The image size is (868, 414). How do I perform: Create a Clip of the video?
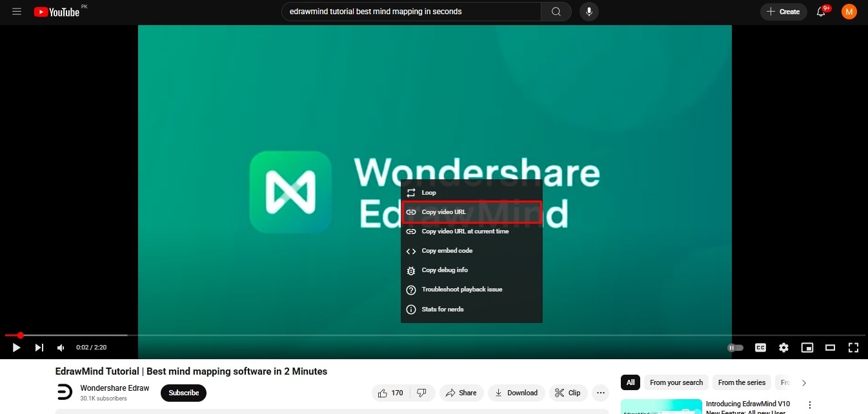point(568,393)
